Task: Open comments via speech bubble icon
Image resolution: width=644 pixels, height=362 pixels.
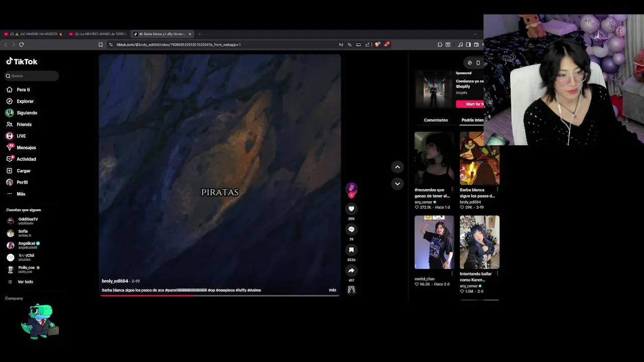Action: 351,229
